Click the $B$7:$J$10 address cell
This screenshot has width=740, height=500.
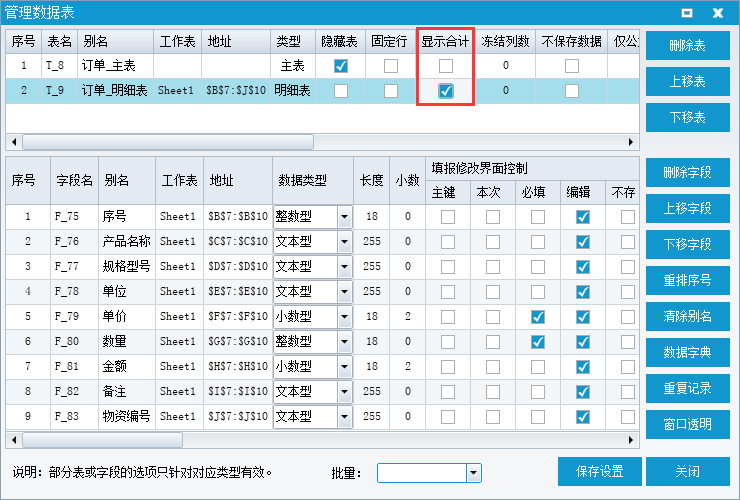[236, 91]
